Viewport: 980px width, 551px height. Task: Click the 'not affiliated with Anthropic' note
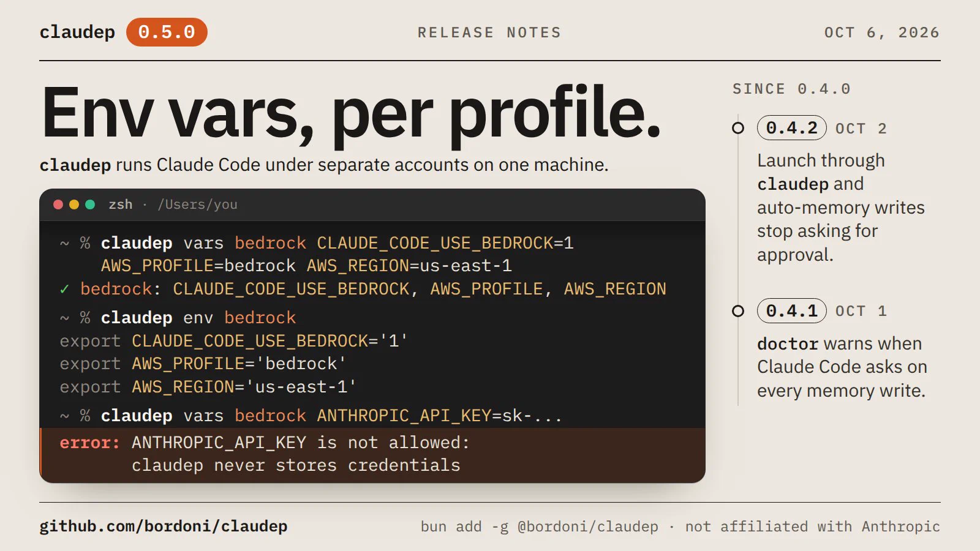(x=812, y=527)
